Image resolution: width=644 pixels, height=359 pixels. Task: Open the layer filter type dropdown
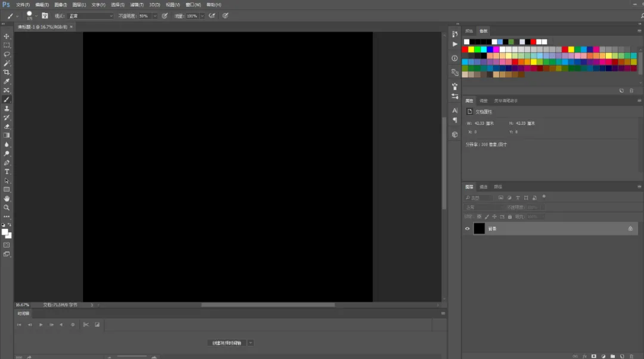pyautogui.click(x=479, y=197)
